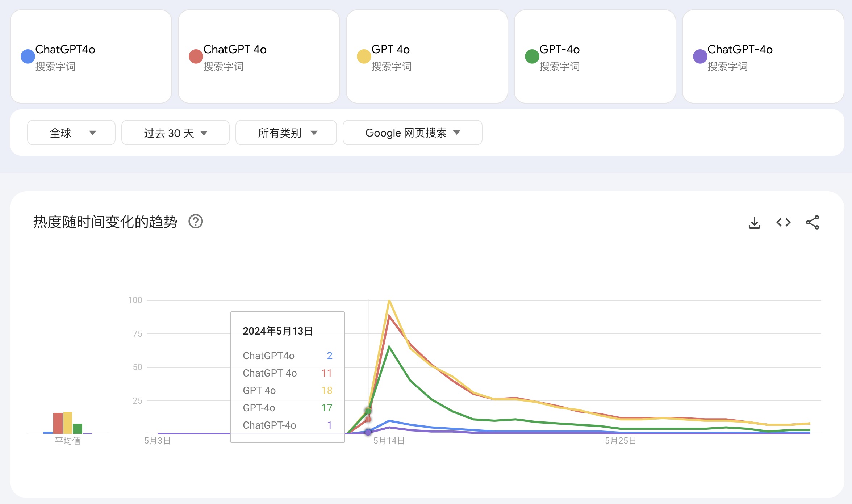
Task: Click tooltip value 11 for ChatGPT 4o
Action: point(327,373)
